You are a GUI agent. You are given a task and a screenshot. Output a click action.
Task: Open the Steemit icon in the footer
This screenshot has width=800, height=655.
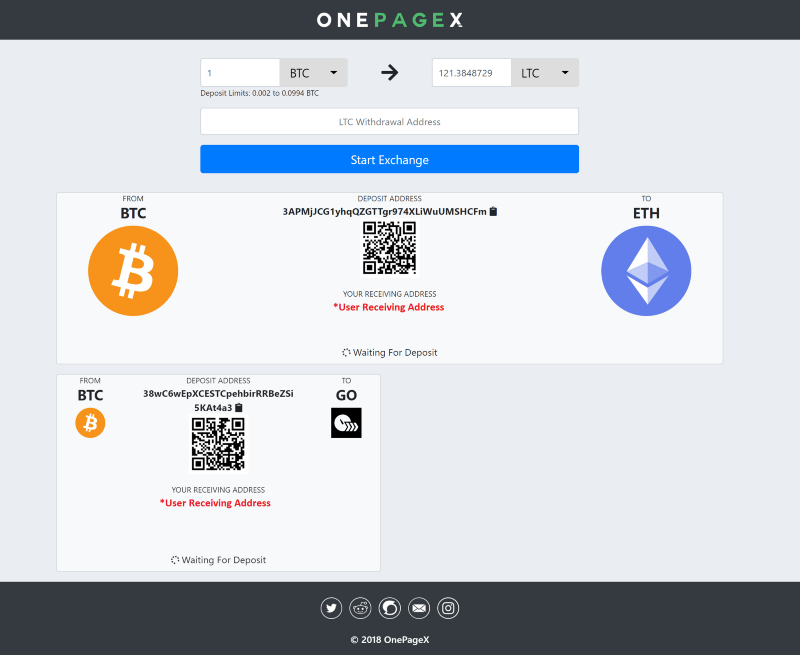pyautogui.click(x=390, y=608)
